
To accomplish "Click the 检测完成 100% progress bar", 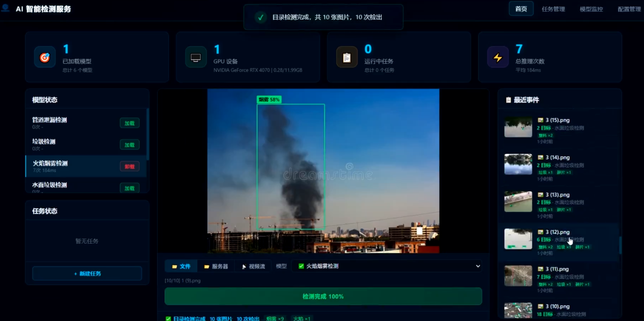I will [323, 297].
